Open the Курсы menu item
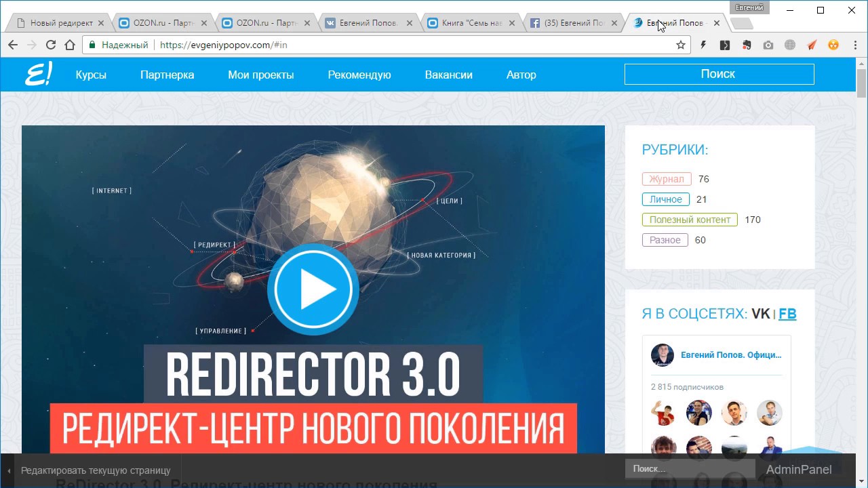 coord(91,75)
